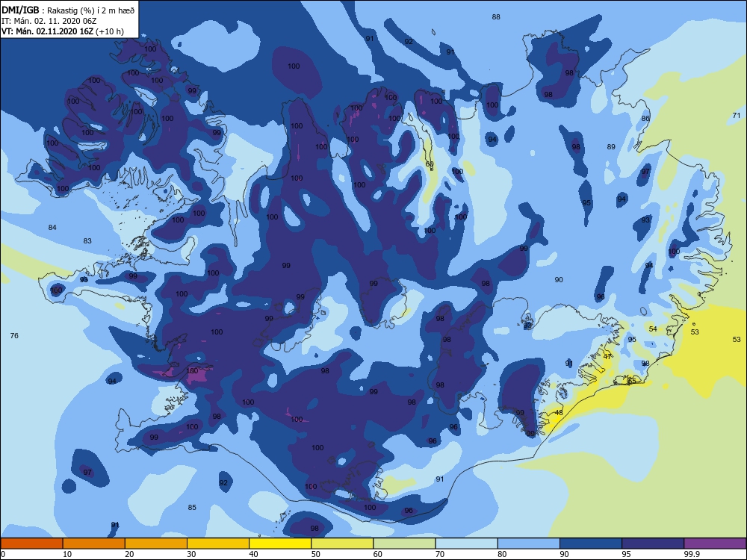
Task: Click the pale green 60–70 legend swatch
Action: point(404,544)
